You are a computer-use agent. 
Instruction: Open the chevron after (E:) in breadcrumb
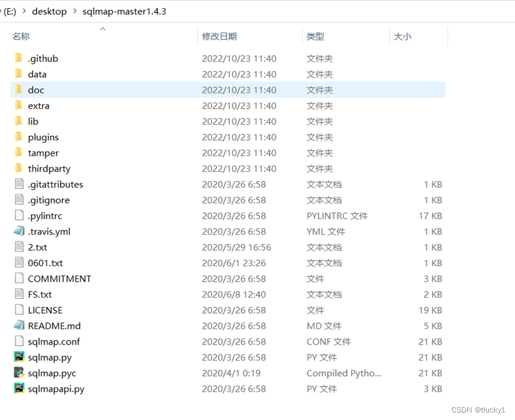24,11
